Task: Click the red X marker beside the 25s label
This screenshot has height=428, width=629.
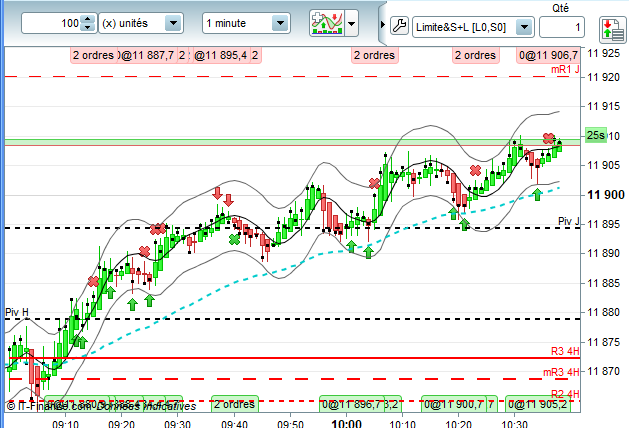Action: pos(548,139)
